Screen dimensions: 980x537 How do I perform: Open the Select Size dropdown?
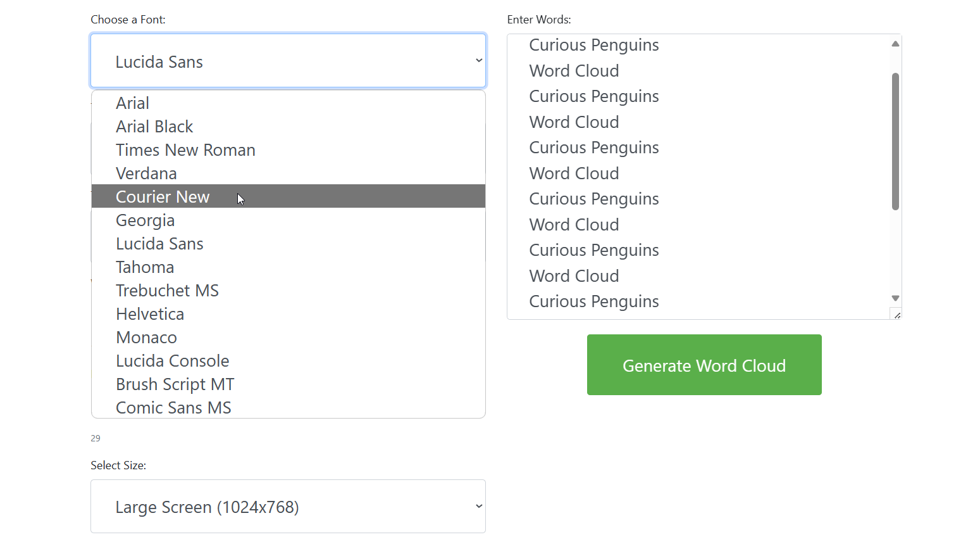[288, 507]
